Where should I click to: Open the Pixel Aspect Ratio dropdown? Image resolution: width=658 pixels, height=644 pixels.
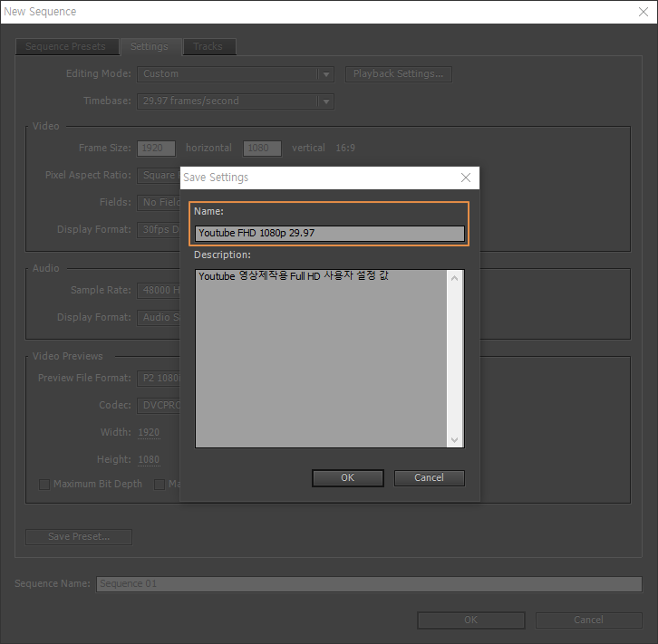(159, 176)
